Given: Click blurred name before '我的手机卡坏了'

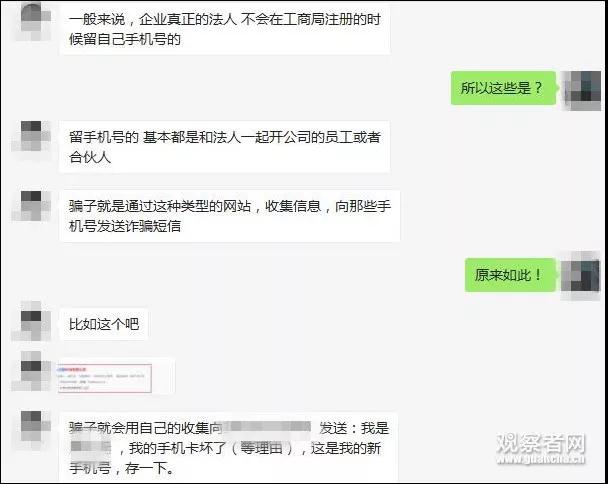Looking at the screenshot, I should (91, 447).
